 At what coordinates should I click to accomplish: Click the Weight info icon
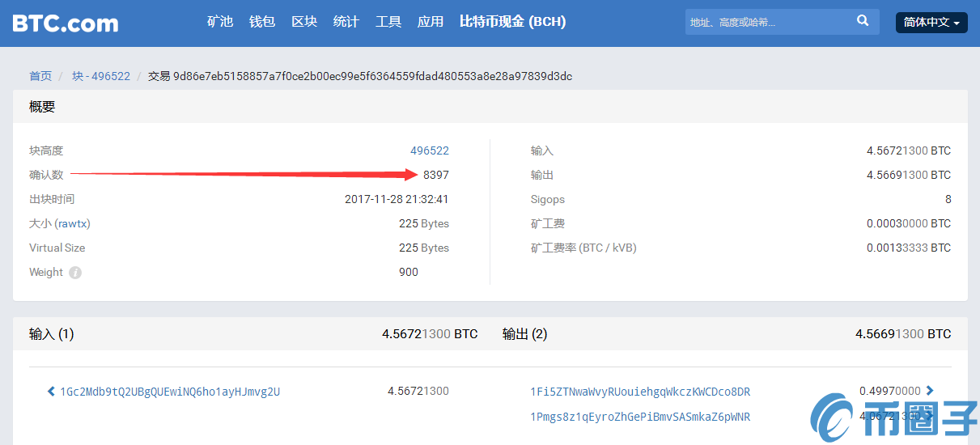(x=75, y=273)
